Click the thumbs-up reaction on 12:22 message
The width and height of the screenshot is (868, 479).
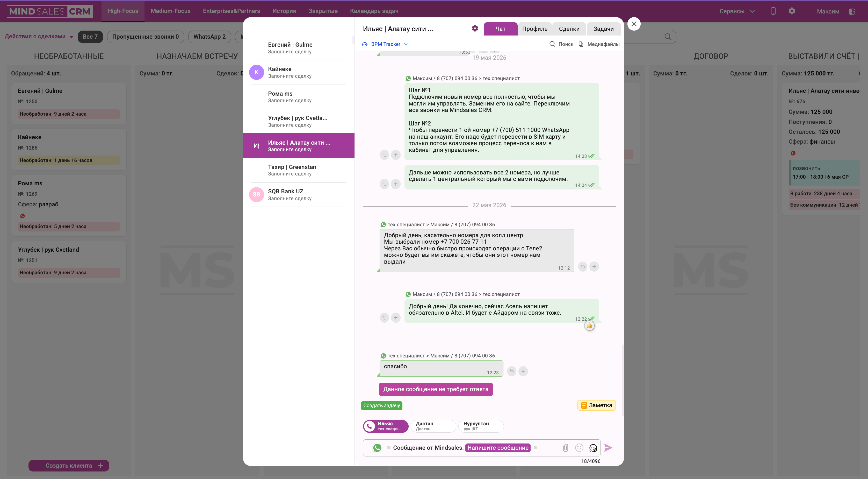click(x=589, y=326)
